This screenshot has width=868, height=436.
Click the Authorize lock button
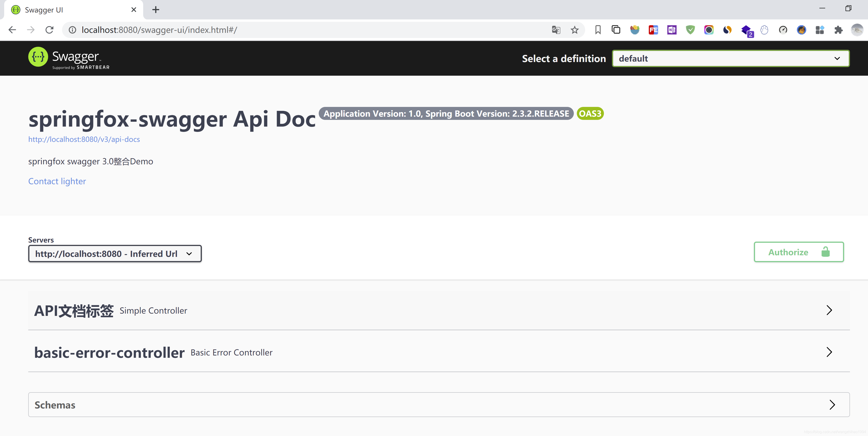pos(799,252)
